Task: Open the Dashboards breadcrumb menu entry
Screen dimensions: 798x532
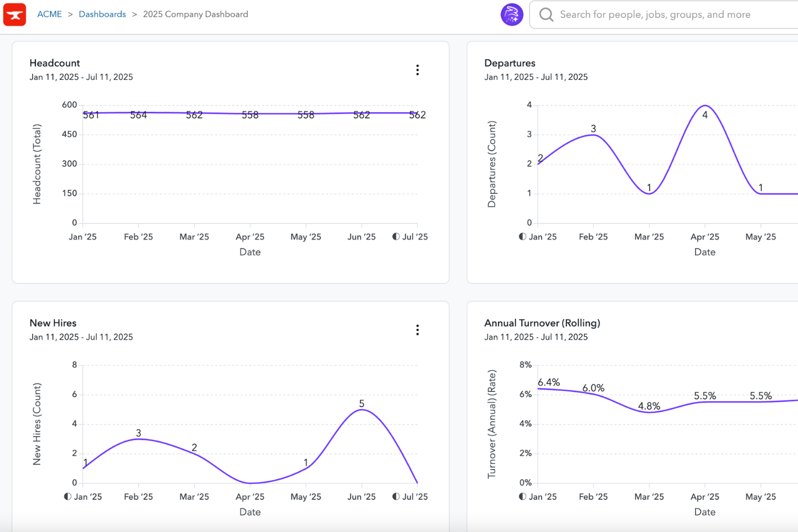Action: click(102, 14)
